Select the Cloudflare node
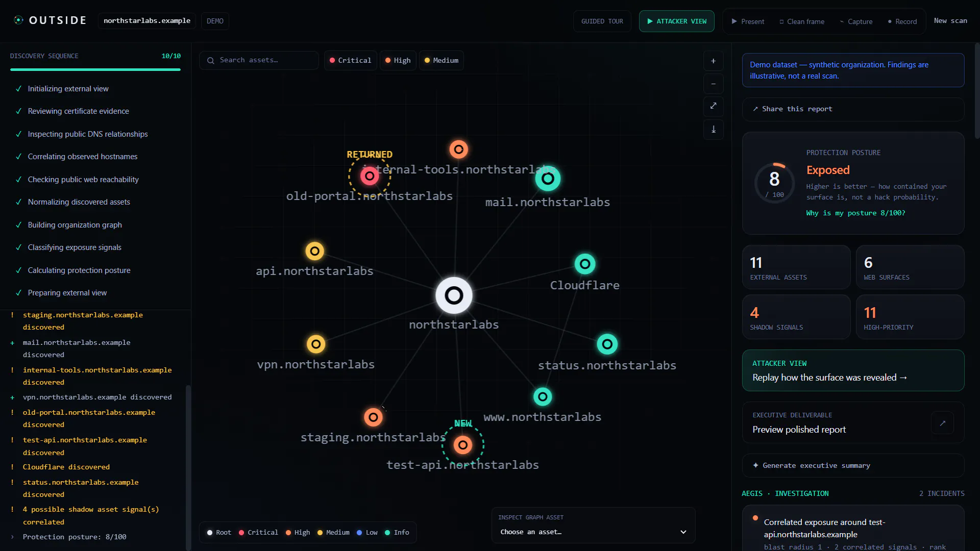This screenshot has width=980, height=551. point(585,264)
